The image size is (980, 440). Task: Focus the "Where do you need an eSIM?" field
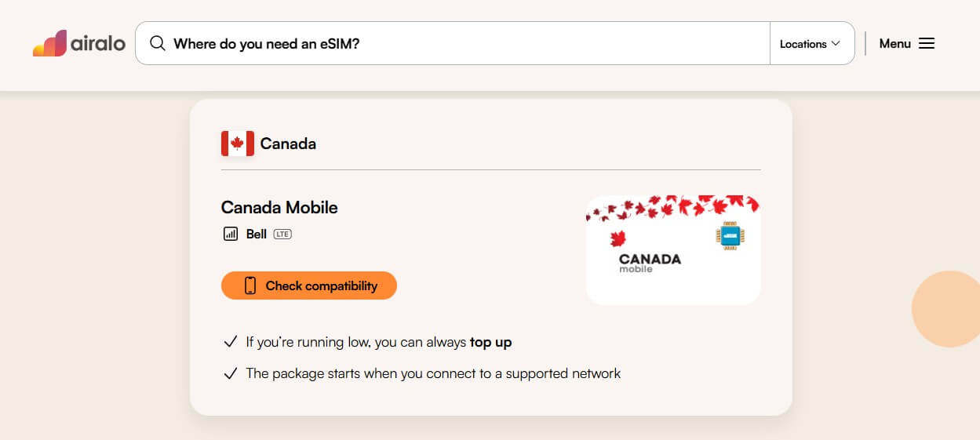click(463, 44)
